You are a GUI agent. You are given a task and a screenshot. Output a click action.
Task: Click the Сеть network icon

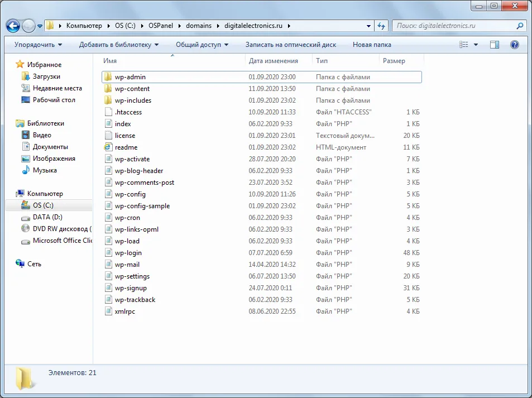[x=20, y=264]
